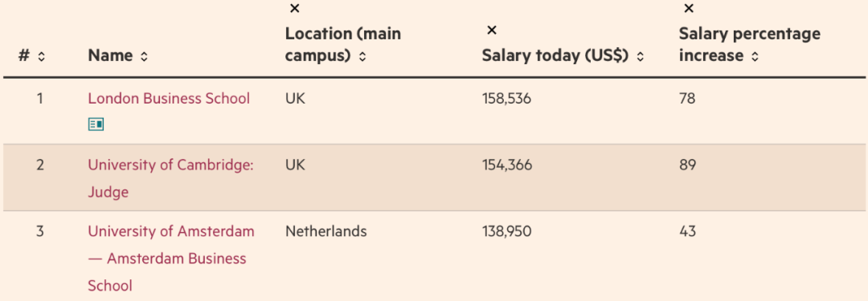Remove the Location (main campus) column
Viewport: 868px width, 301px height.
pyautogui.click(x=294, y=8)
